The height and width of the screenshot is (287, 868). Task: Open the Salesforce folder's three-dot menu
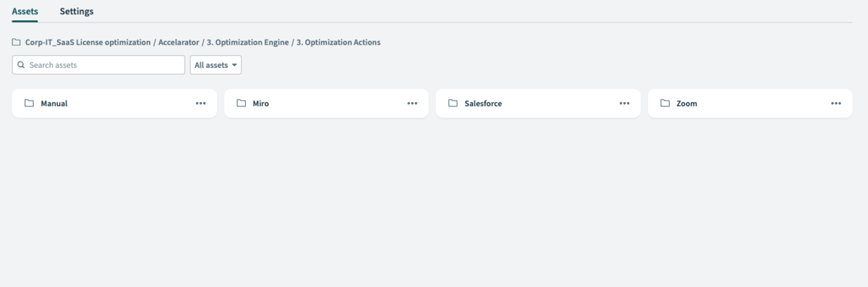[624, 103]
